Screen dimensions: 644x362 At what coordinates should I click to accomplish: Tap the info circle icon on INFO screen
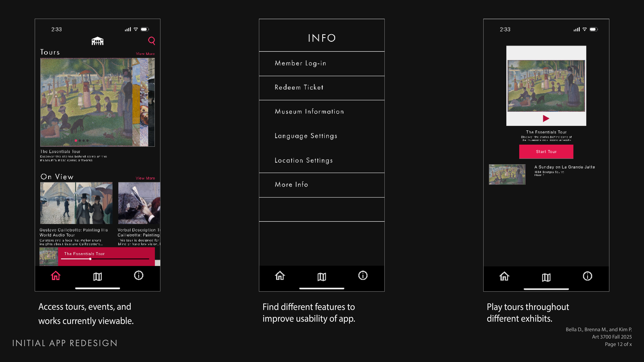[363, 275]
